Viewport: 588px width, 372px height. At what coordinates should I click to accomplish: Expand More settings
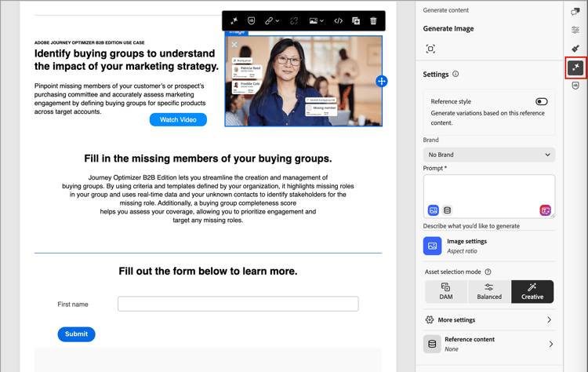489,320
